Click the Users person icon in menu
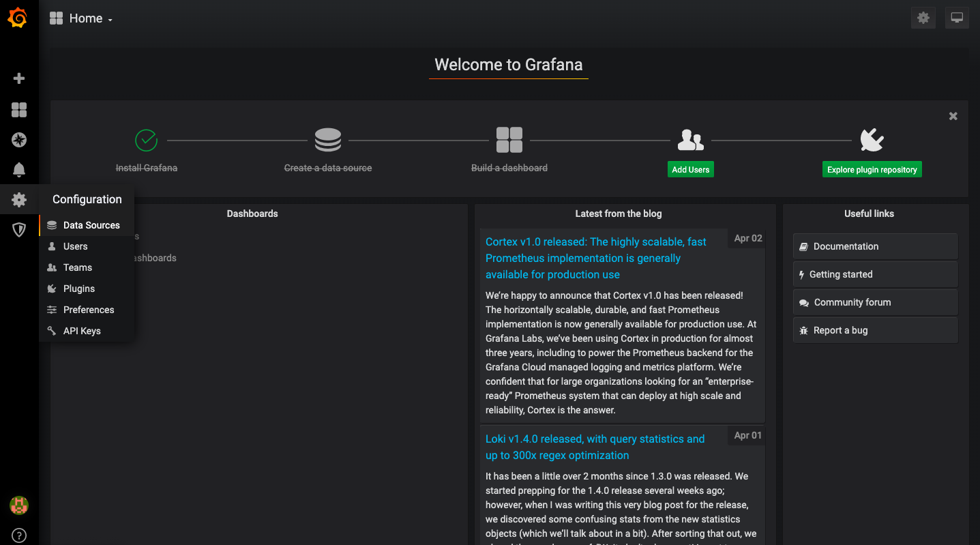The width and height of the screenshot is (980, 545). [52, 246]
